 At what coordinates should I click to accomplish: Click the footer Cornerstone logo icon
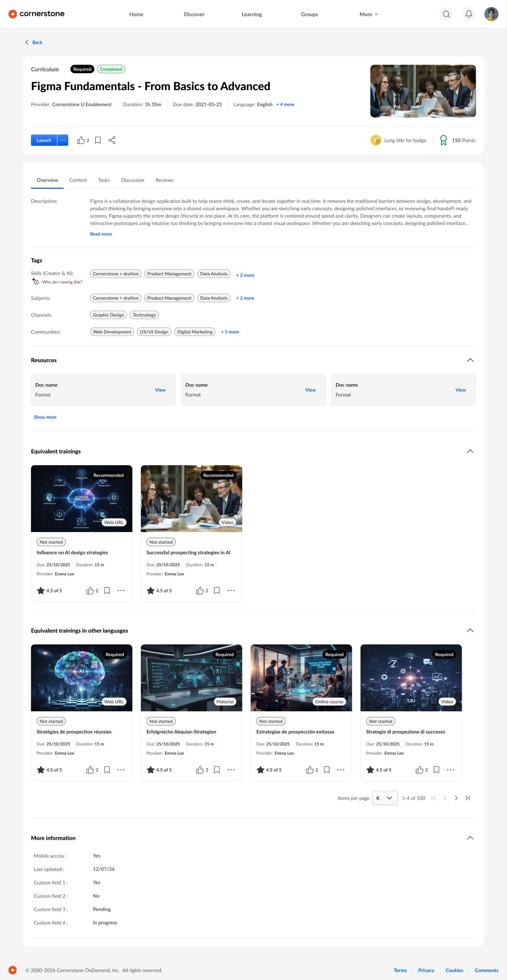pos(13,970)
